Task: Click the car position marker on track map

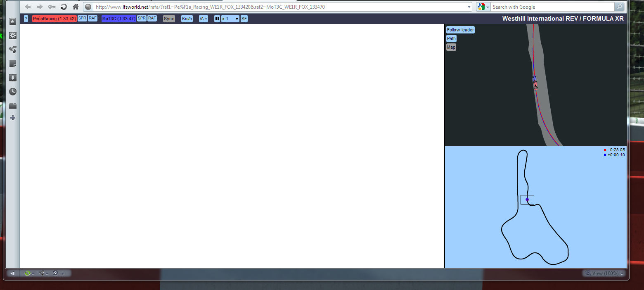Action: click(x=527, y=200)
